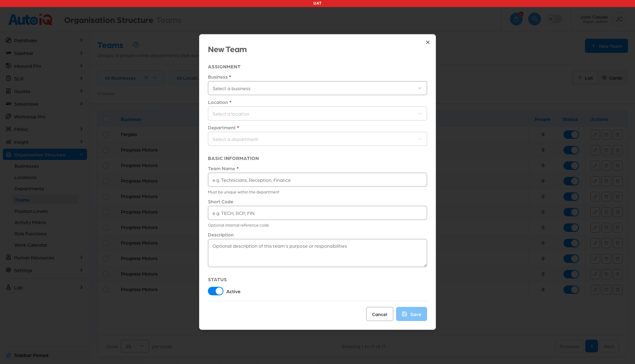This screenshot has height=364, width=635.
Task: Check the select-all checkbox in table header
Action: point(106,119)
